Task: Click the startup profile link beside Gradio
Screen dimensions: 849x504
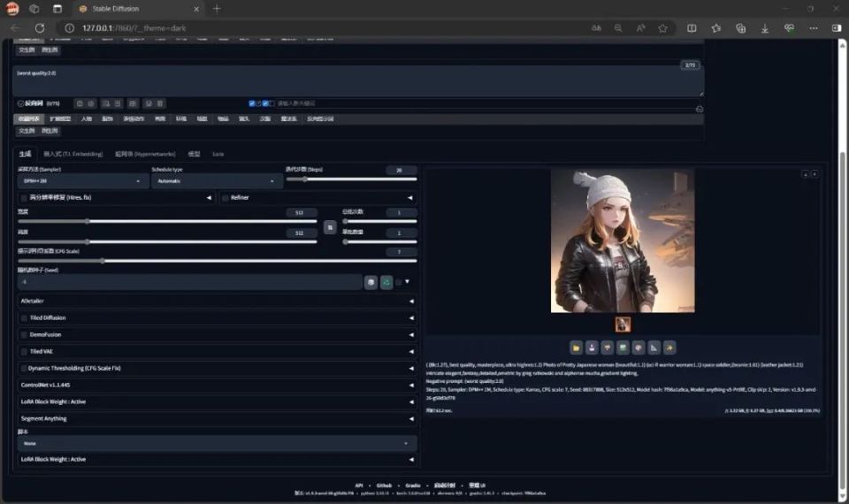Action: [445, 485]
